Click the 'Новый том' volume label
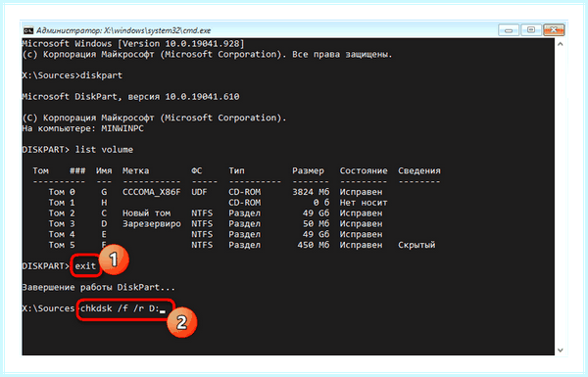This screenshot has width=588, height=377. tap(146, 213)
